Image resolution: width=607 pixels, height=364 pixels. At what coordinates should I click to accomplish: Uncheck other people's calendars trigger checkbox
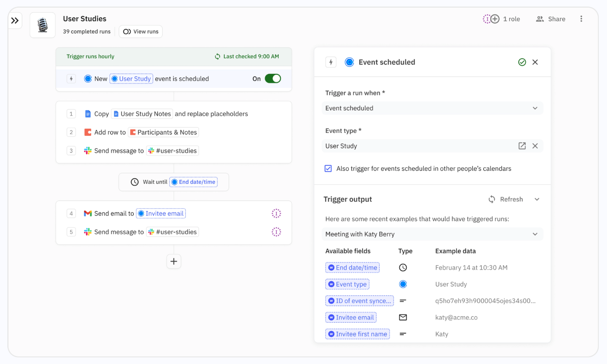328,168
